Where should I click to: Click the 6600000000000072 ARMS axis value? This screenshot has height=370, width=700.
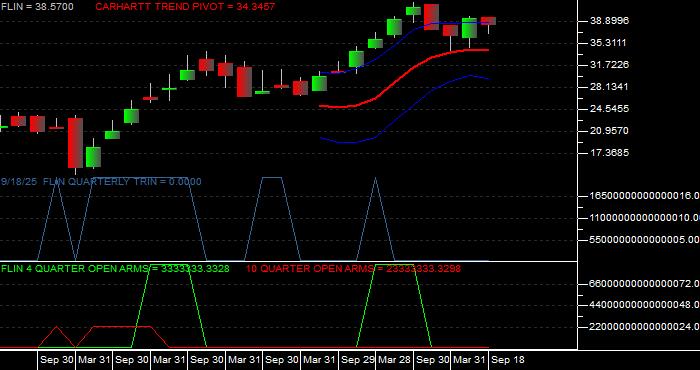[645, 283]
